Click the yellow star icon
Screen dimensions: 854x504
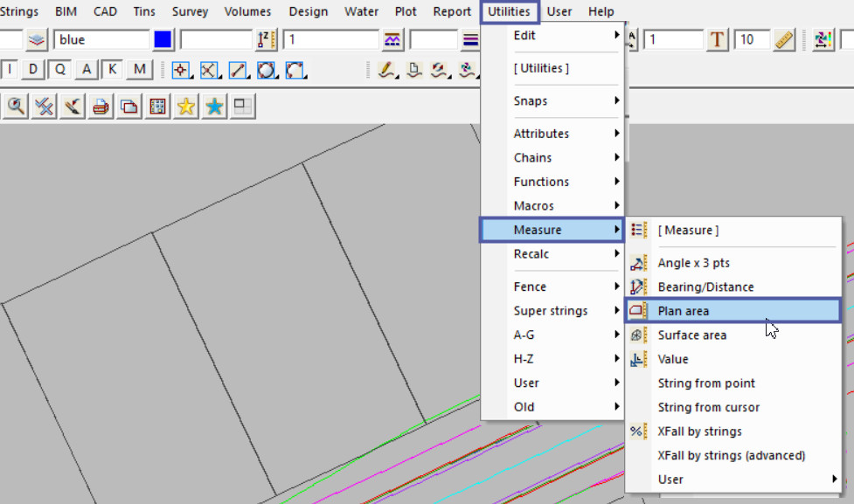[185, 107]
